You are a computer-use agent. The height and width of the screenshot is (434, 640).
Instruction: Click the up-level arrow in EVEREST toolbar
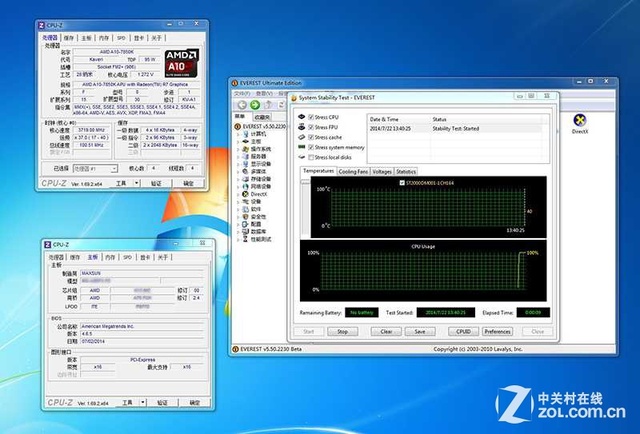(268, 105)
